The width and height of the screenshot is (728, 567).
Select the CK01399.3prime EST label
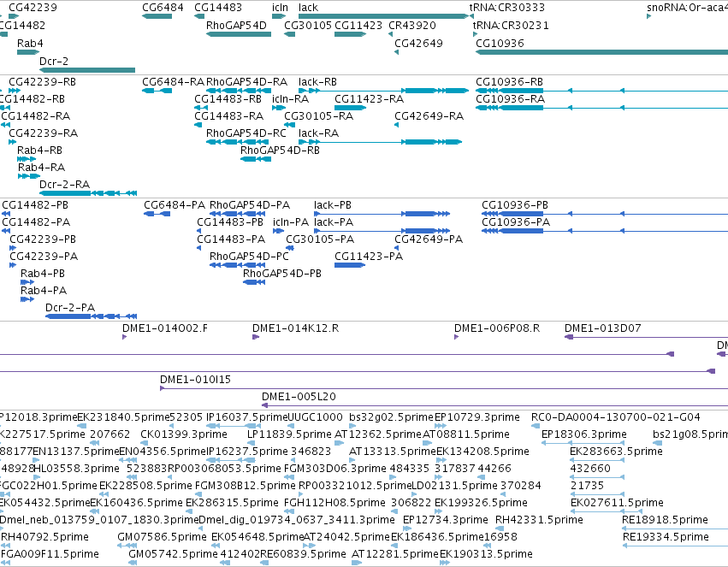[184, 434]
